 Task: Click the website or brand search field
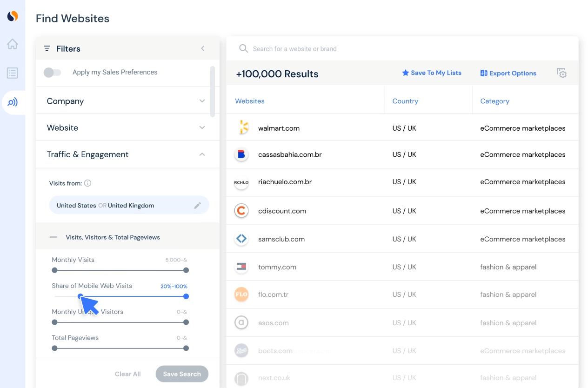(x=402, y=48)
